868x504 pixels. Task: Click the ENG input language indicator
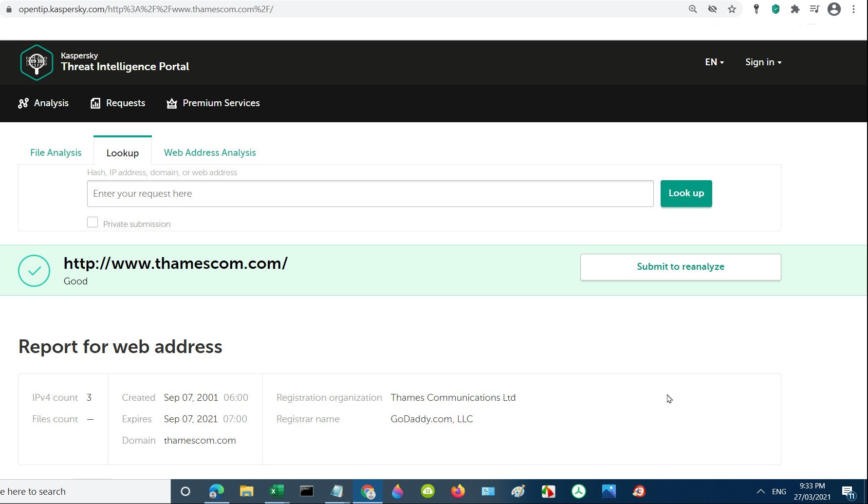click(779, 491)
